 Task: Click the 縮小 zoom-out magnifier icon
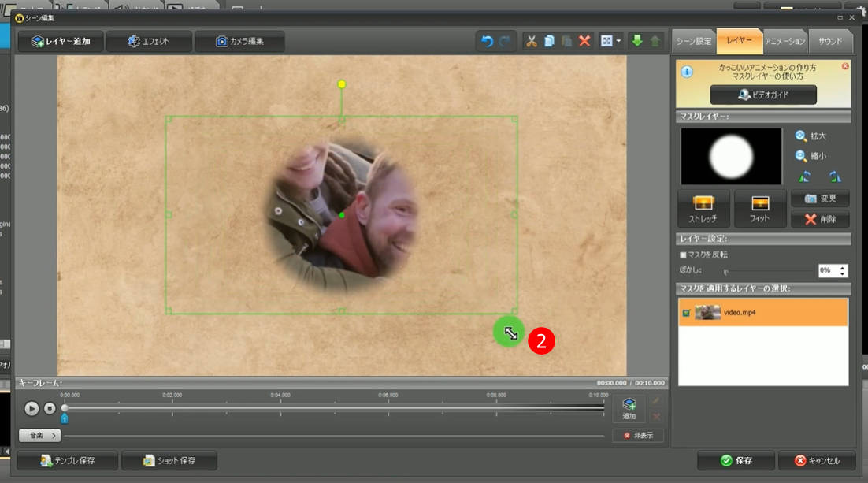coord(801,156)
